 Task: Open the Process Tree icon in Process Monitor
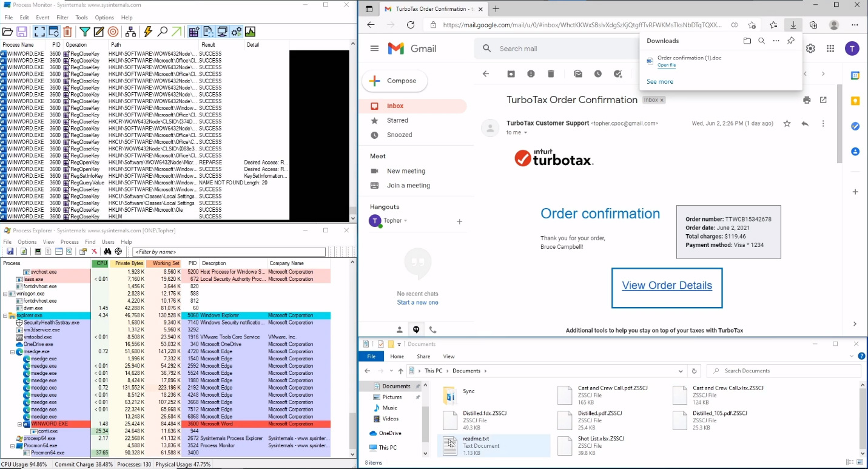click(x=130, y=32)
